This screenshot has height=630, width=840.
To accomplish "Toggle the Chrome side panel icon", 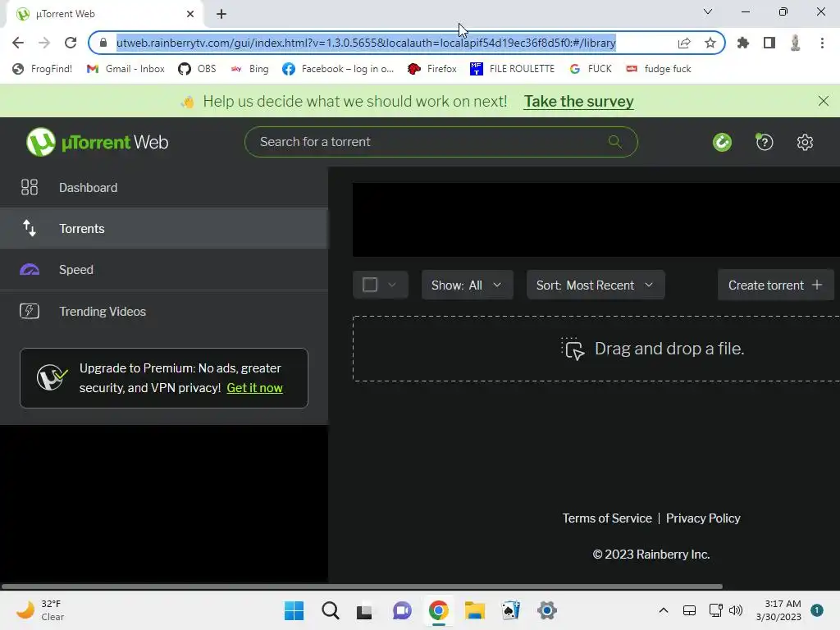I will pos(769,43).
